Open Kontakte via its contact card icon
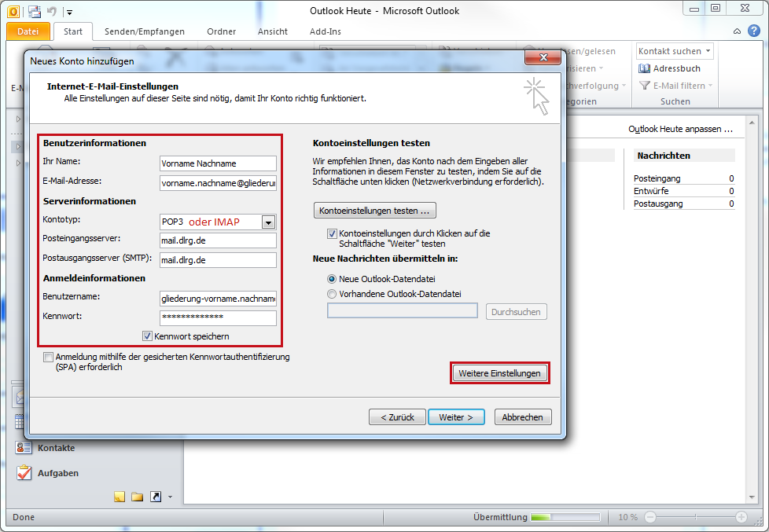Screen dimensions: 769x532 point(24,448)
